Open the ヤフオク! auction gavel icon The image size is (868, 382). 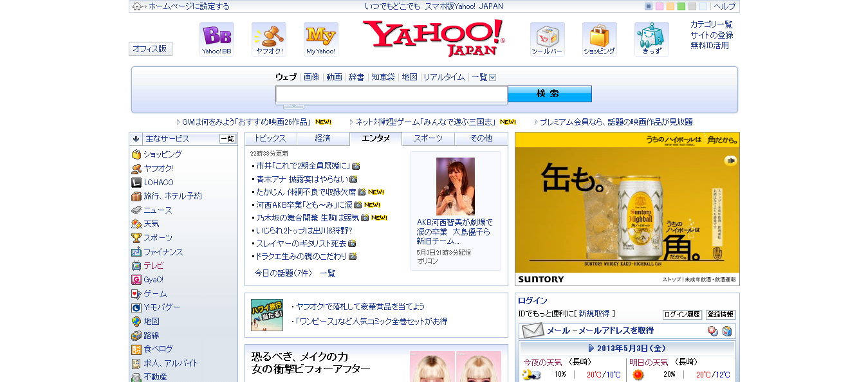coord(269,39)
